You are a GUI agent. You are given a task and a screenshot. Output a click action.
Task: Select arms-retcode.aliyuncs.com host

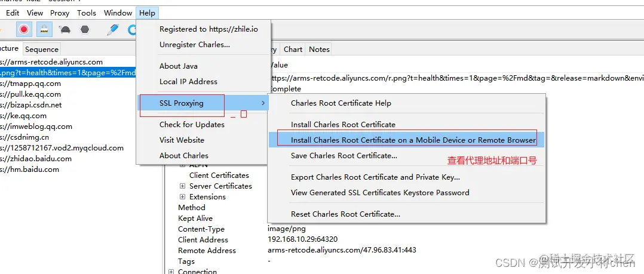(51, 62)
